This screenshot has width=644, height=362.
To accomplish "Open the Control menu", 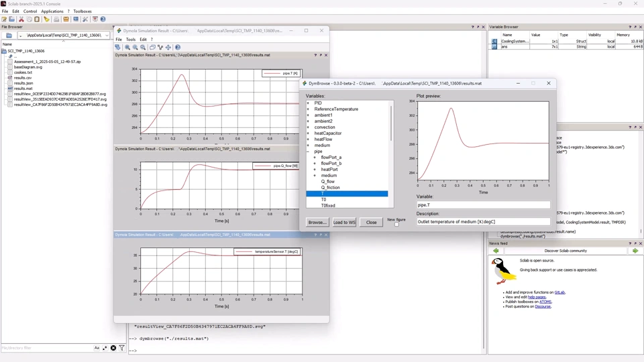I will (x=30, y=11).
